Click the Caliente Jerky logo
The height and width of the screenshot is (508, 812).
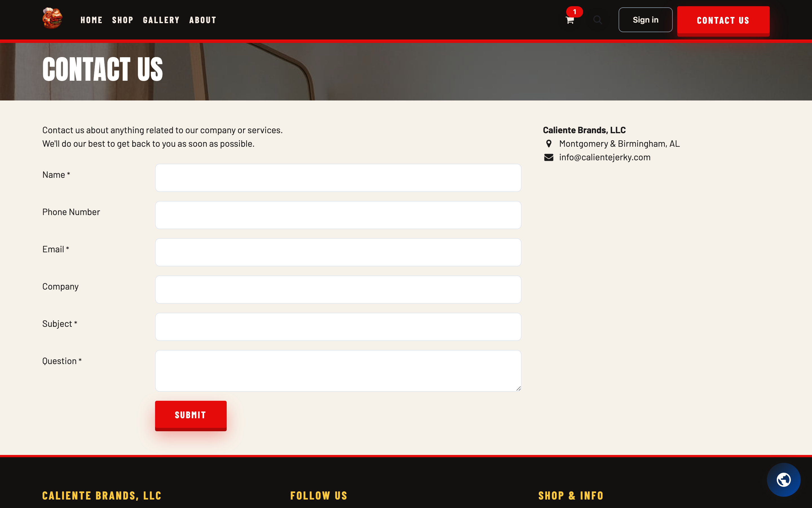coord(52,18)
